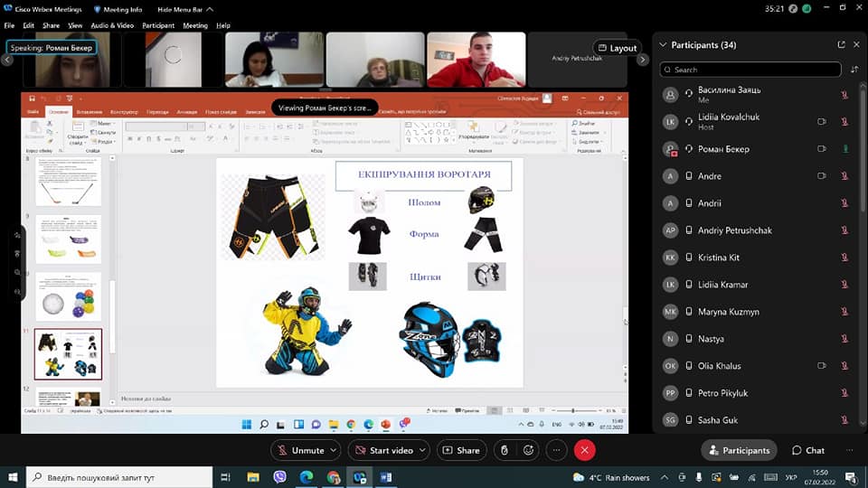Viewport: 868px width, 488px height.
Task: Show next video thumbnails with right arrow
Action: tap(642, 60)
